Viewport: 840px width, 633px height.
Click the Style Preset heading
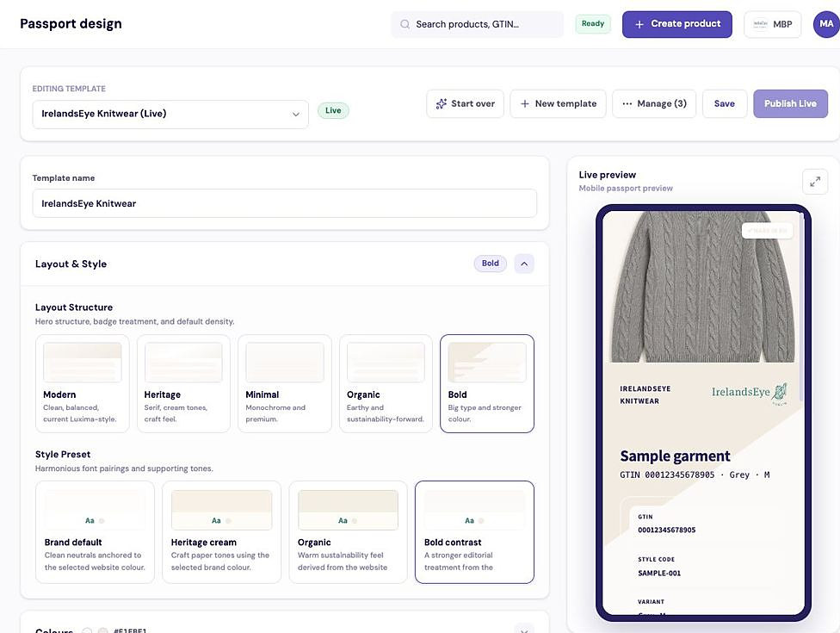pos(63,455)
